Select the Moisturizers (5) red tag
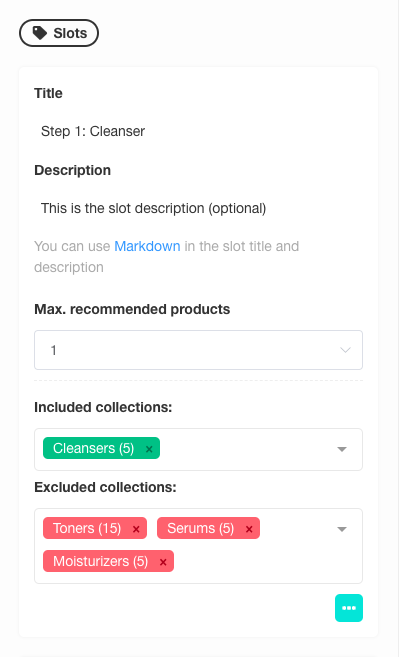Viewport: 399px width, 657px height. pyautogui.click(x=100, y=561)
